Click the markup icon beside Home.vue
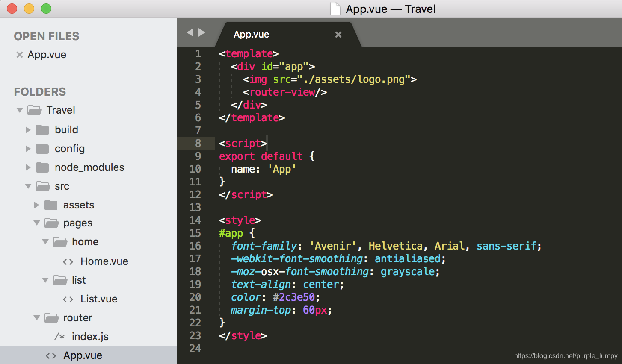 (68, 261)
